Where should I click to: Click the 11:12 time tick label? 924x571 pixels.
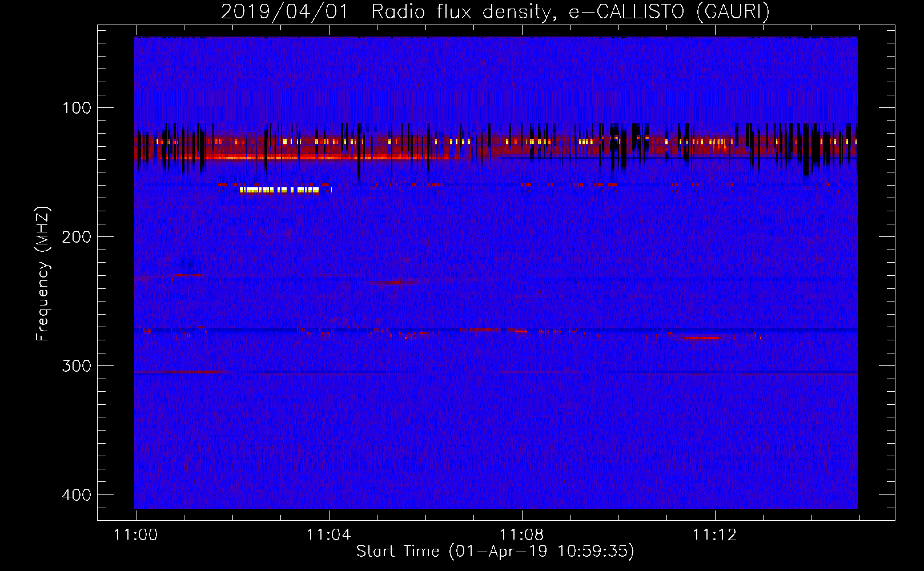715,535
